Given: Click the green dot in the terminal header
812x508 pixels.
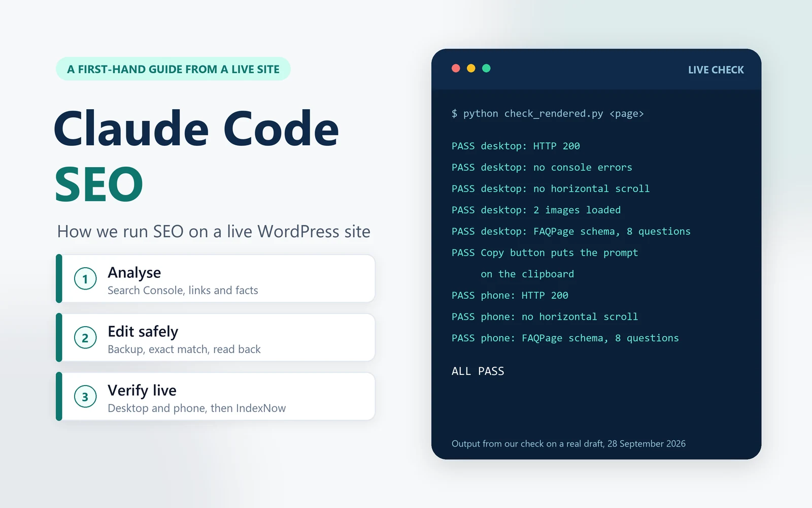Looking at the screenshot, I should (x=486, y=68).
